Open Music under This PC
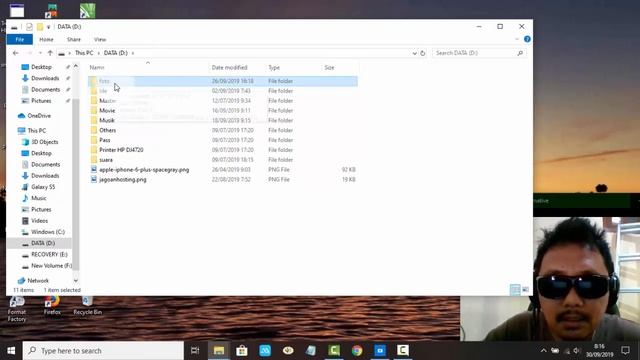The height and width of the screenshot is (360, 640). [39, 198]
